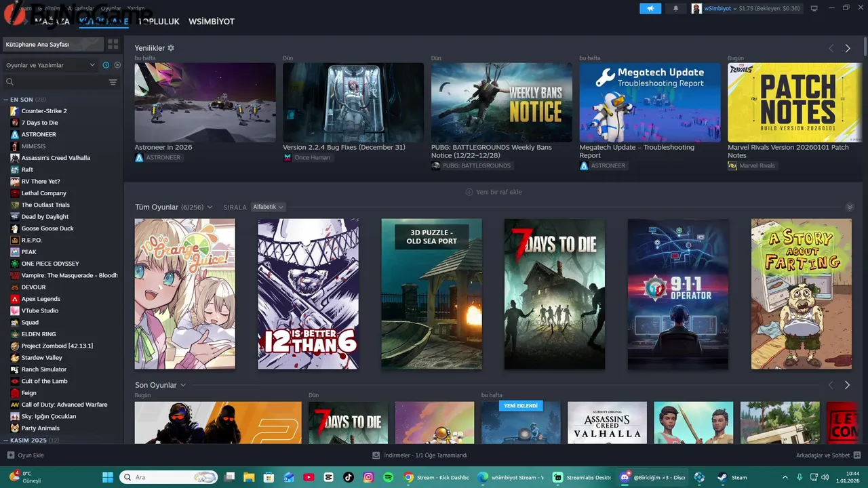Open 911 Operator game cover
The width and height of the screenshot is (868, 488).
[678, 294]
